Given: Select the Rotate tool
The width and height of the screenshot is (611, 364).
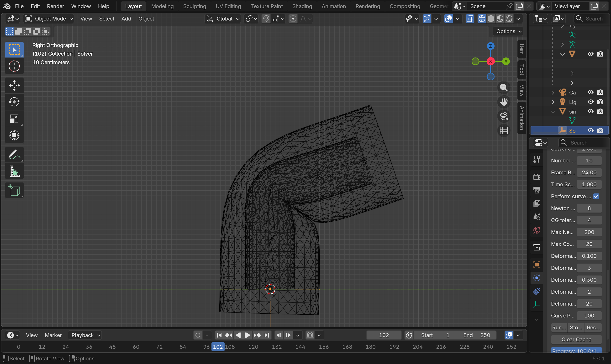Looking at the screenshot, I should coord(14,102).
